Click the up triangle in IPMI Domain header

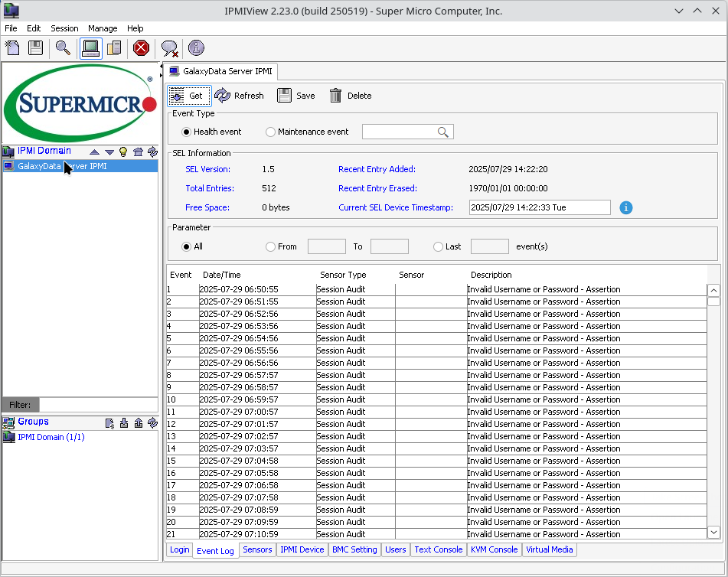[x=94, y=152]
